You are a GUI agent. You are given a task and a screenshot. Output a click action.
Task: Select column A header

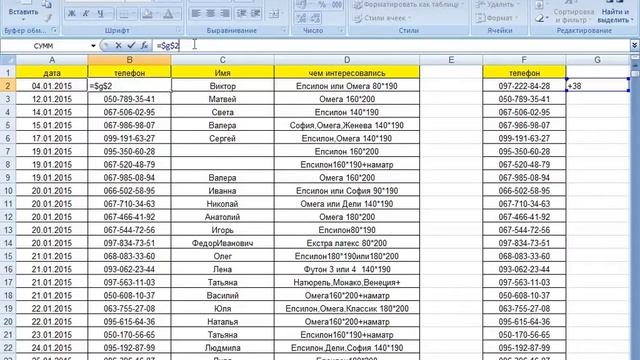(x=52, y=60)
